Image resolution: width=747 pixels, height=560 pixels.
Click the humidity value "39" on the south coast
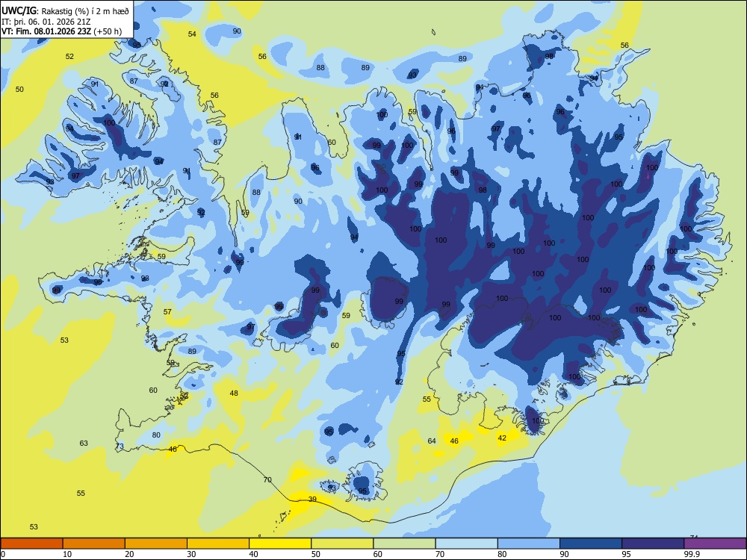point(312,499)
